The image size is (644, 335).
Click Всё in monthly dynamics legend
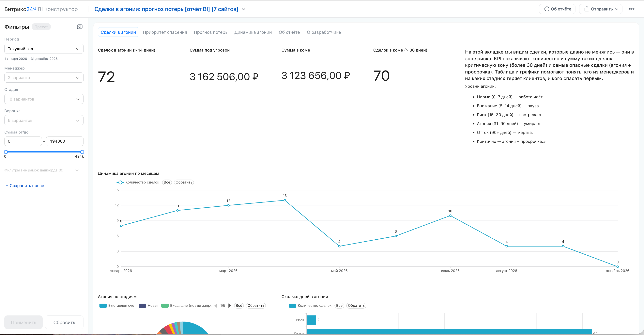point(167,182)
